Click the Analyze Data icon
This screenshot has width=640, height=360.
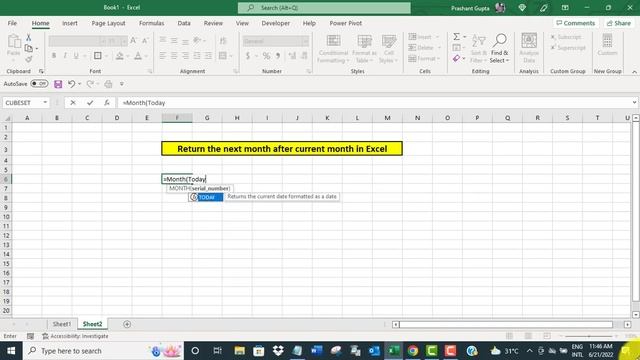[x=529, y=41]
